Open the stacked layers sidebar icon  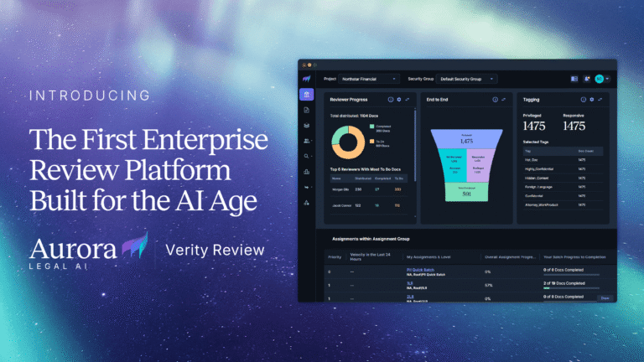pyautogui.click(x=307, y=125)
